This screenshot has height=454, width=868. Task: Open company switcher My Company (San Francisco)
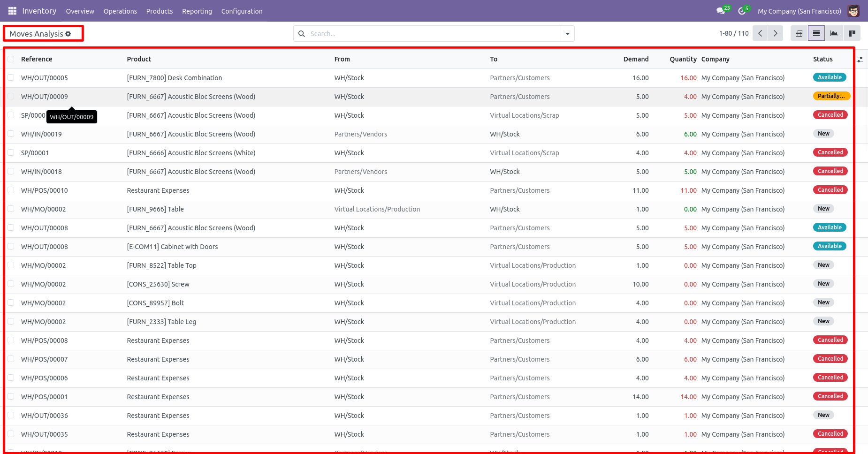tap(799, 11)
